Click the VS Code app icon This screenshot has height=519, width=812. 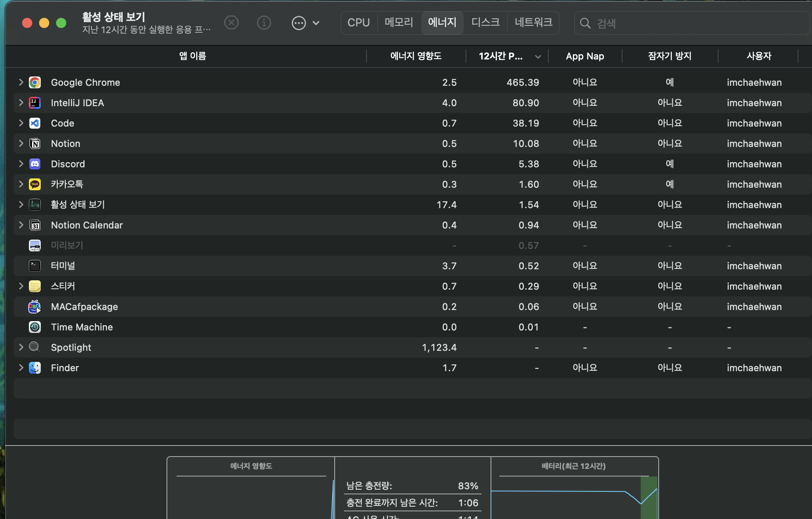pos(35,123)
